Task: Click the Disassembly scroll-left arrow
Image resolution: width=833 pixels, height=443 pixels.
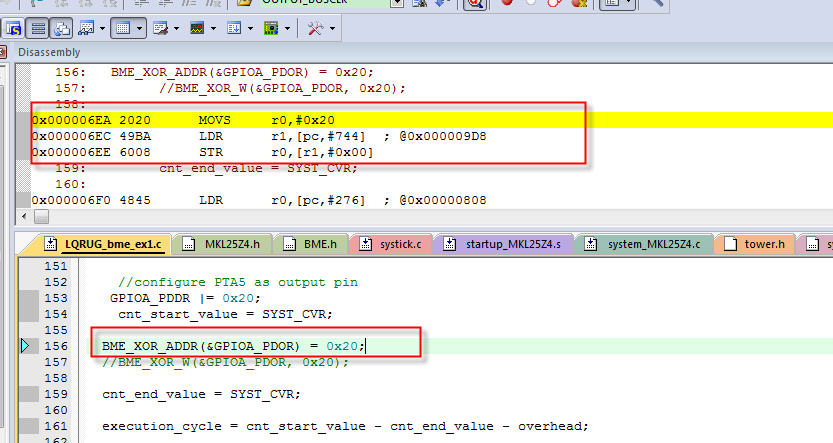Action: point(23,217)
